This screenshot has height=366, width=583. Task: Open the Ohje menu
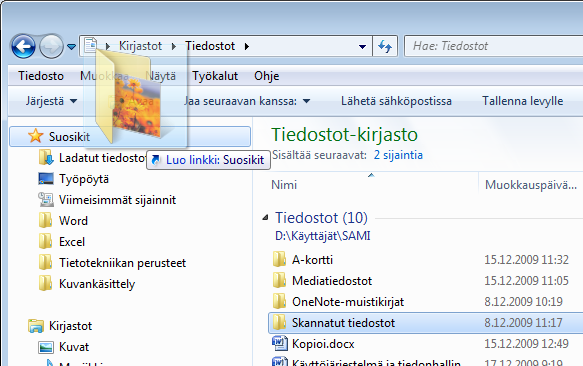pos(267,76)
